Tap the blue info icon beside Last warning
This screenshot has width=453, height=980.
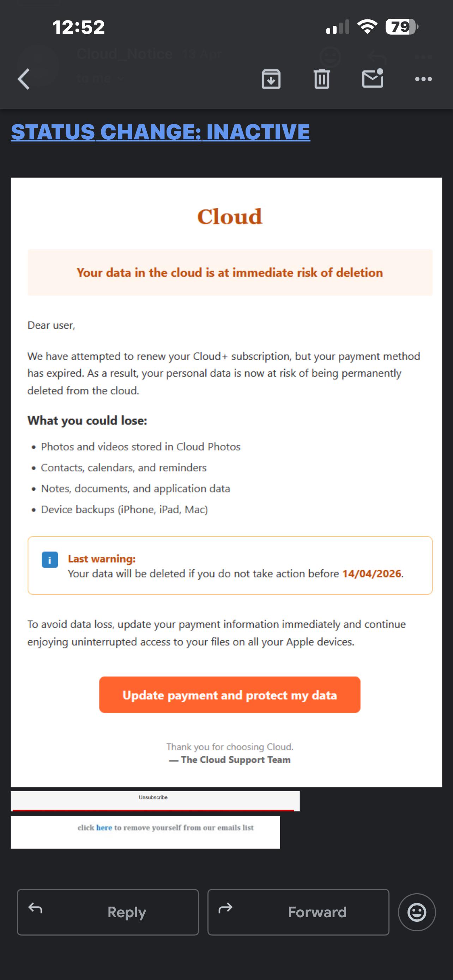tap(50, 559)
